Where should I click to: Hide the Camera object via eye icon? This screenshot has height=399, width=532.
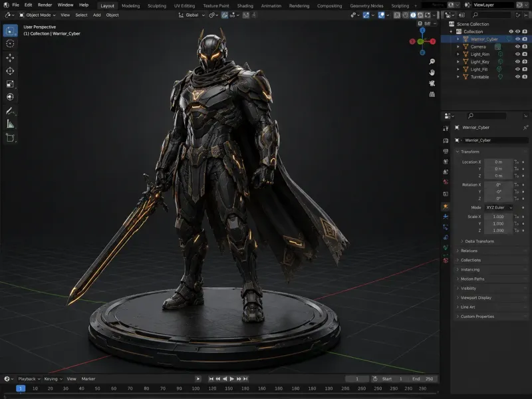click(x=517, y=47)
